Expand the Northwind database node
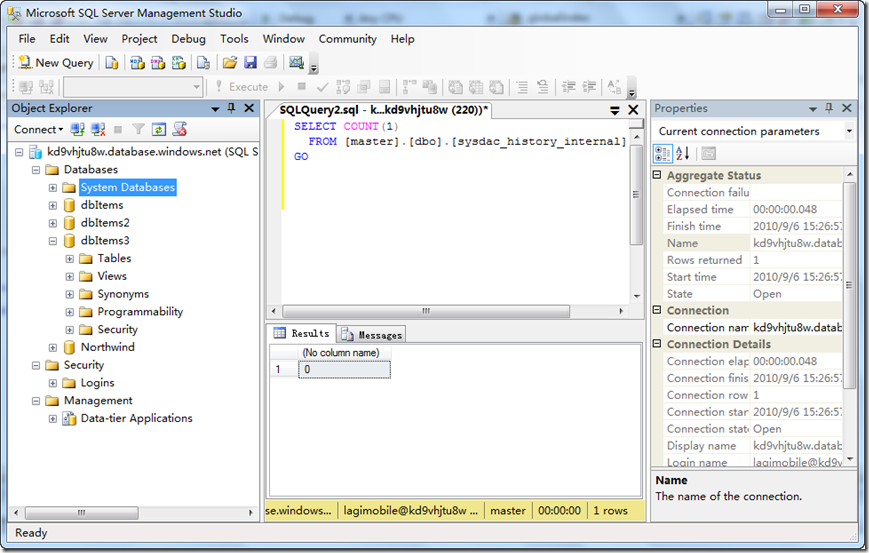 coord(53,347)
